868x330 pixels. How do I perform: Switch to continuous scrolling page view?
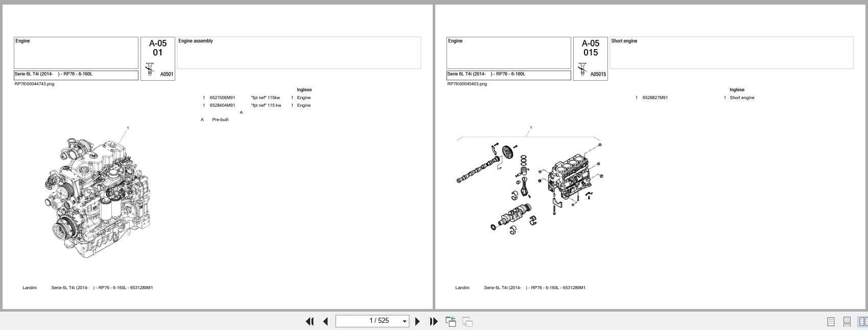(847, 321)
